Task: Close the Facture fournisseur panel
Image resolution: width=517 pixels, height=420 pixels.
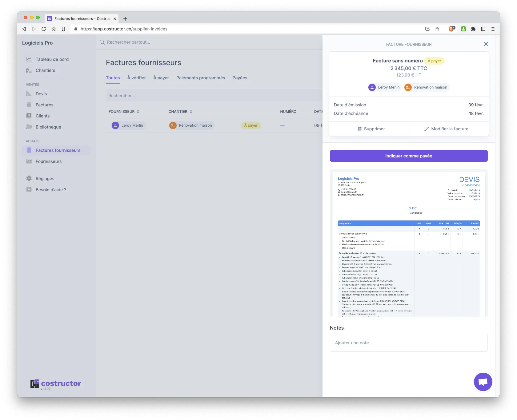Action: (486, 44)
